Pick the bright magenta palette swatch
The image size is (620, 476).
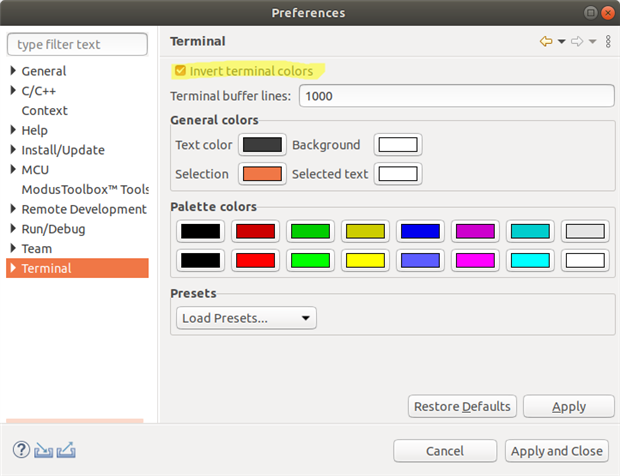coord(475,260)
